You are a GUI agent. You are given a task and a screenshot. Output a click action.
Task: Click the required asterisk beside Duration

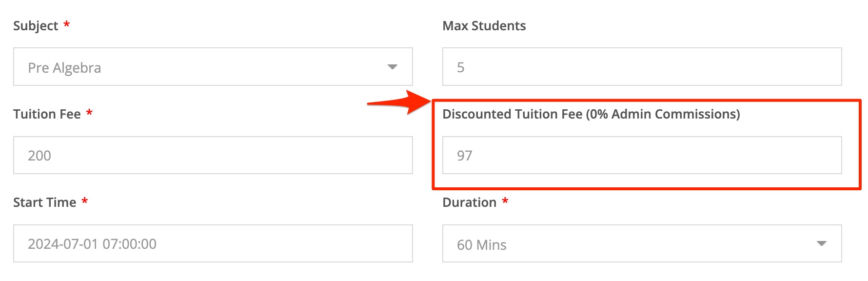coord(505,201)
